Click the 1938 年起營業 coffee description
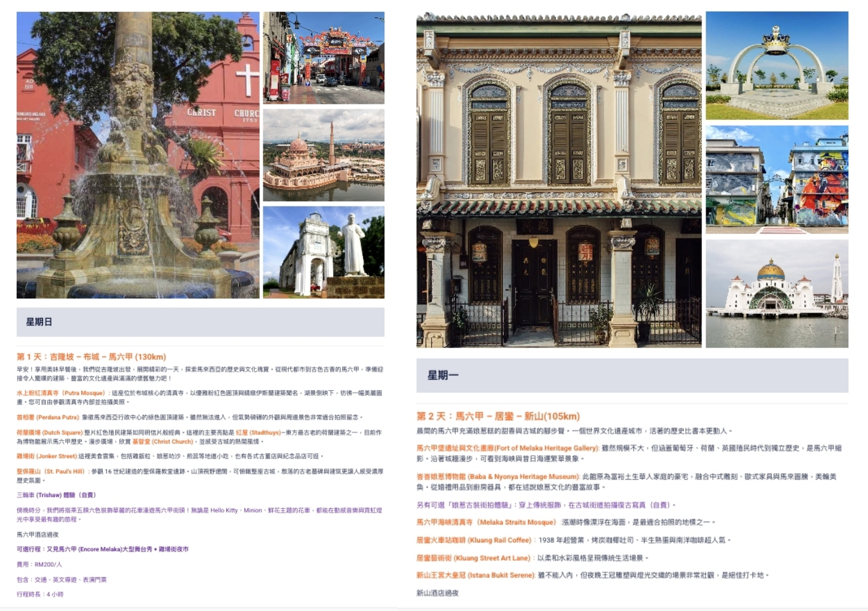The width and height of the screenshot is (868, 611). 634,540
